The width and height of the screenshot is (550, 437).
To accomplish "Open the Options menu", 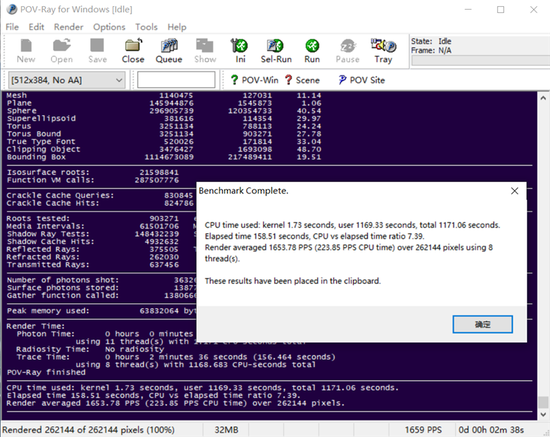I will click(x=109, y=27).
